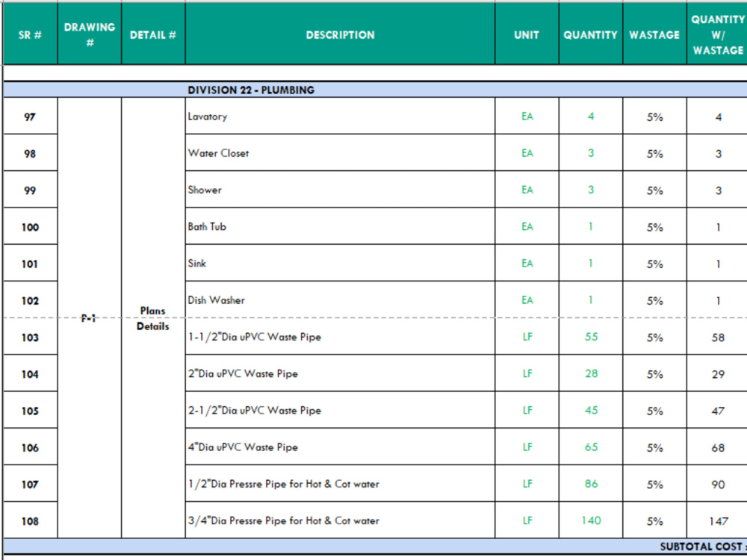Select the Dish Washer description cell
The width and height of the screenshot is (747, 560).
(340, 300)
